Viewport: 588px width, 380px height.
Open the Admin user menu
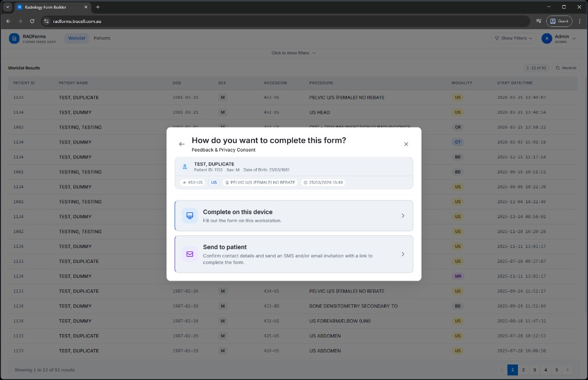point(559,38)
